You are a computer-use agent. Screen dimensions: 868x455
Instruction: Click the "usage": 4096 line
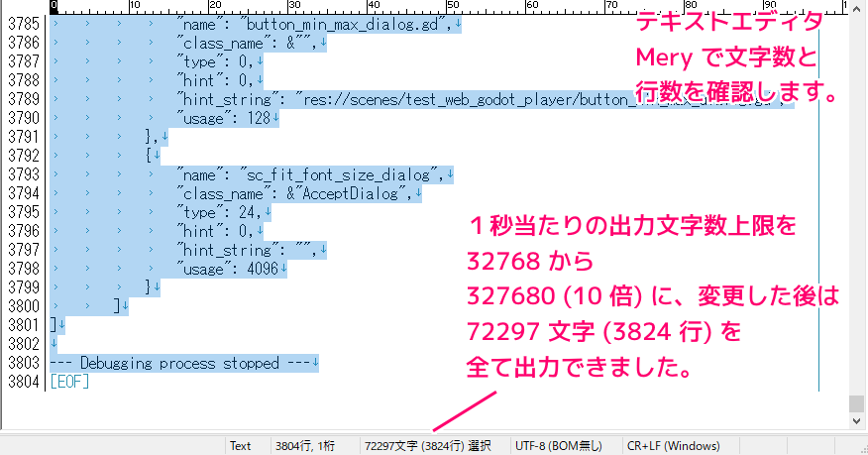(x=228, y=269)
